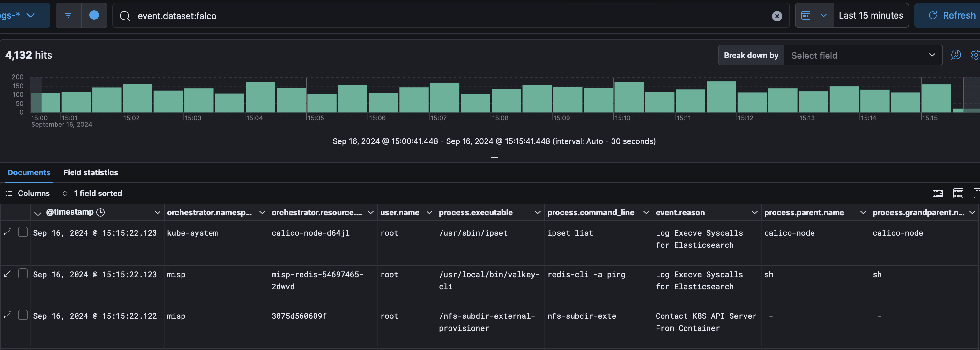Open the filter options icon
This screenshot has width=980, height=350.
coord(69,16)
